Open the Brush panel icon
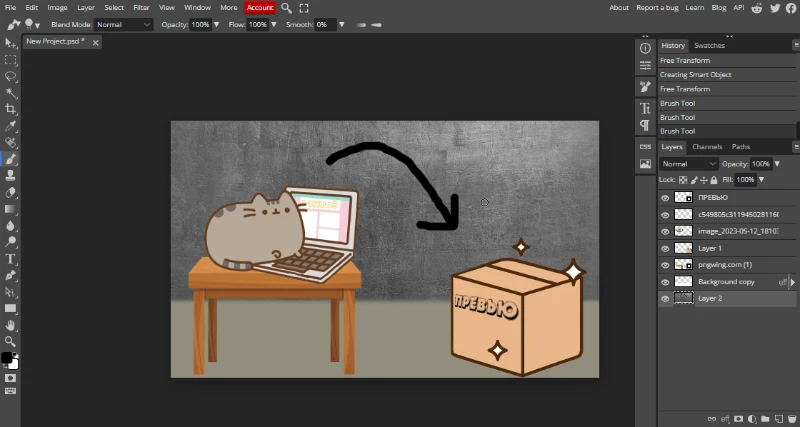 pos(645,87)
